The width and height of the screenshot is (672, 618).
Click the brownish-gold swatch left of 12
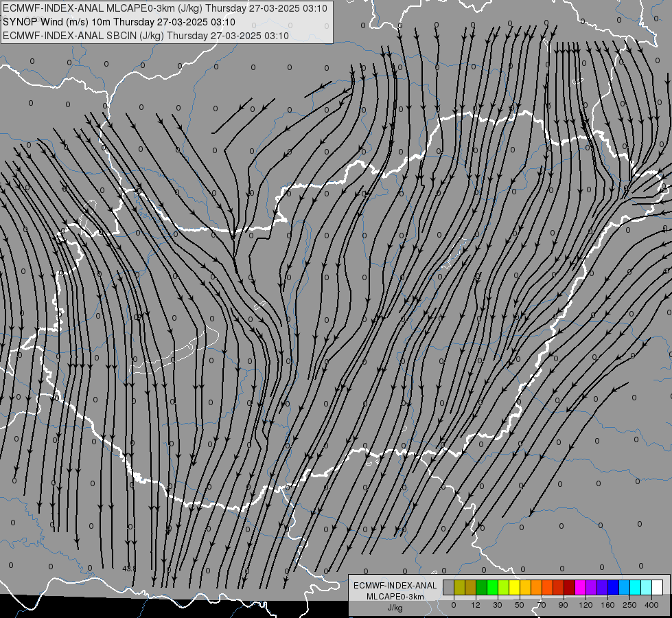click(471, 587)
